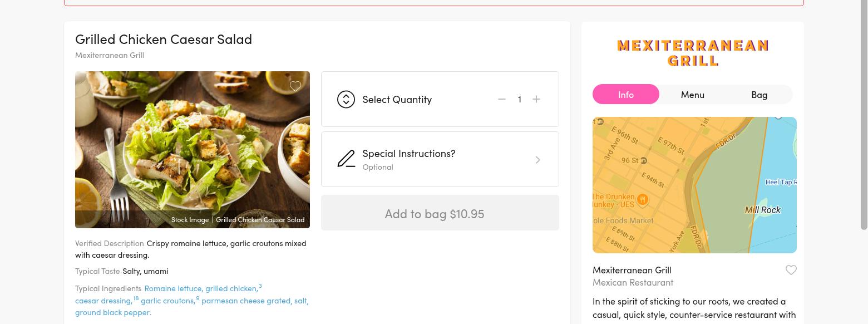Click the pencil icon for special instructions
The height and width of the screenshot is (324, 868).
click(346, 159)
